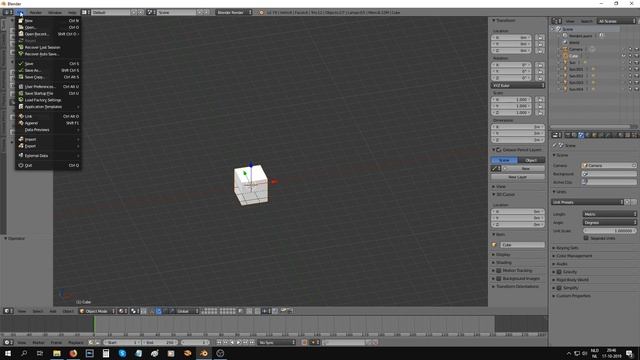This screenshot has height=360, width=640.
Task: Click Quit in the File menu
Action: [x=48, y=165]
